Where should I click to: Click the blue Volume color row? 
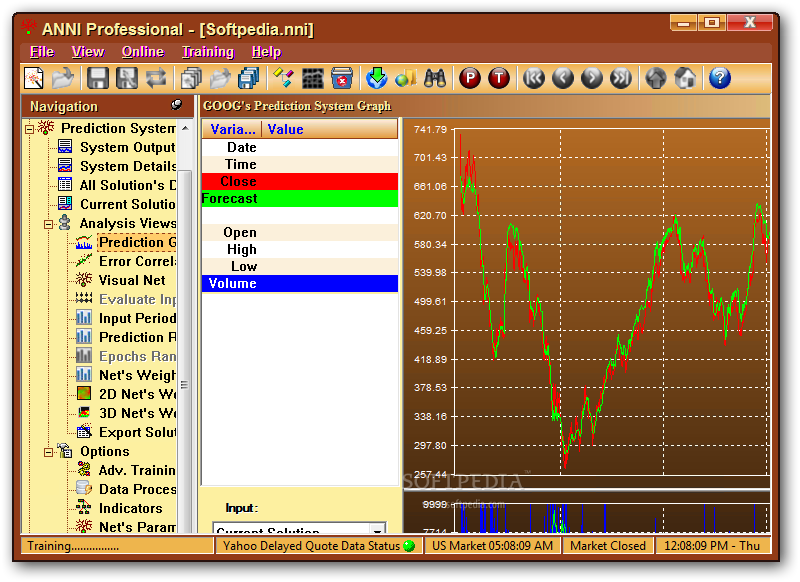[299, 284]
